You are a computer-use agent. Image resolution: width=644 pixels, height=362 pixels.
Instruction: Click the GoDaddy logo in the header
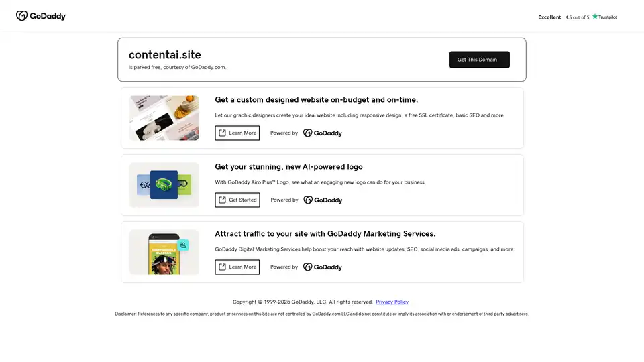click(41, 16)
